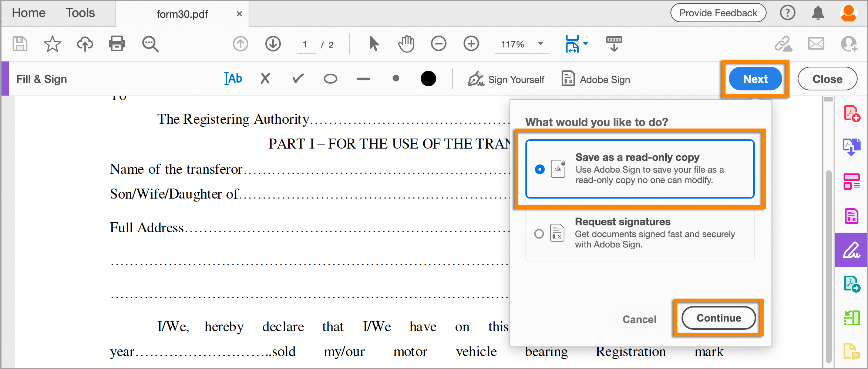
Task: Select the form30.pdf document tab
Action: coord(182,14)
